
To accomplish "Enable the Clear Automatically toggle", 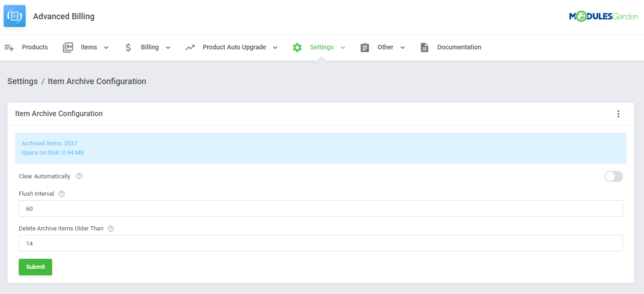I will click(613, 176).
